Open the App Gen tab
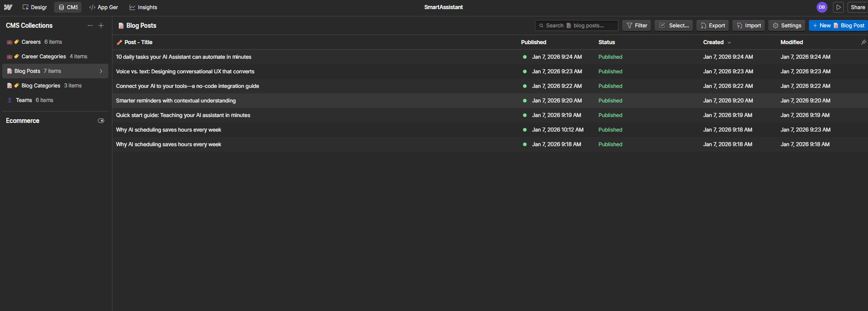This screenshot has width=868, height=311. 103,7
